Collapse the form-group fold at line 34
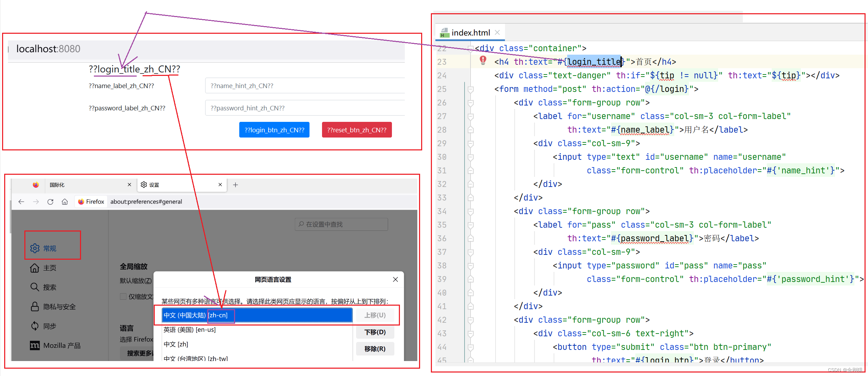Viewport: 868px width, 376px height. 471,211
